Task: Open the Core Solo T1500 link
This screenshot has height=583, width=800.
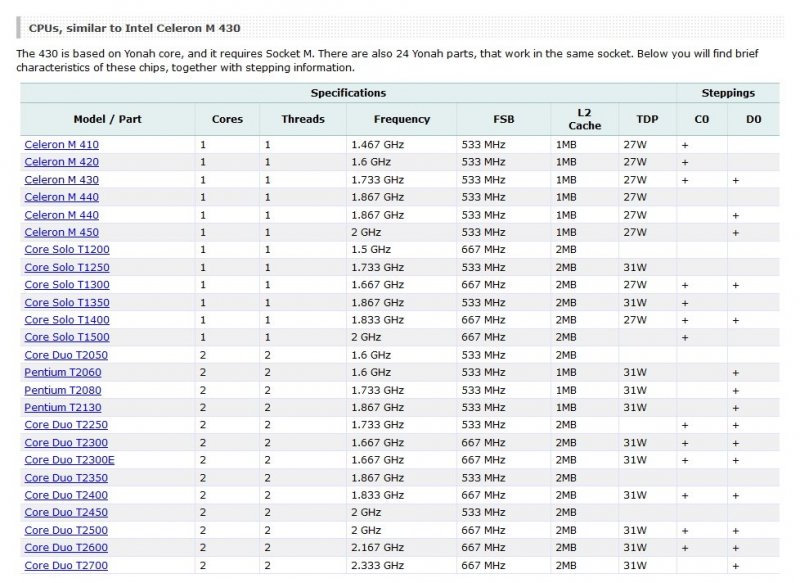Action: tap(67, 337)
